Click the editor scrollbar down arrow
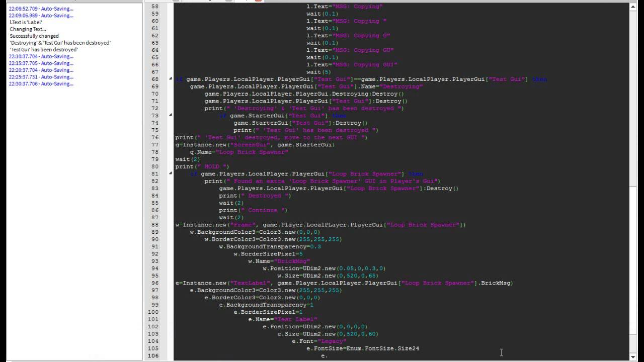The width and height of the screenshot is (644, 362). (633, 356)
